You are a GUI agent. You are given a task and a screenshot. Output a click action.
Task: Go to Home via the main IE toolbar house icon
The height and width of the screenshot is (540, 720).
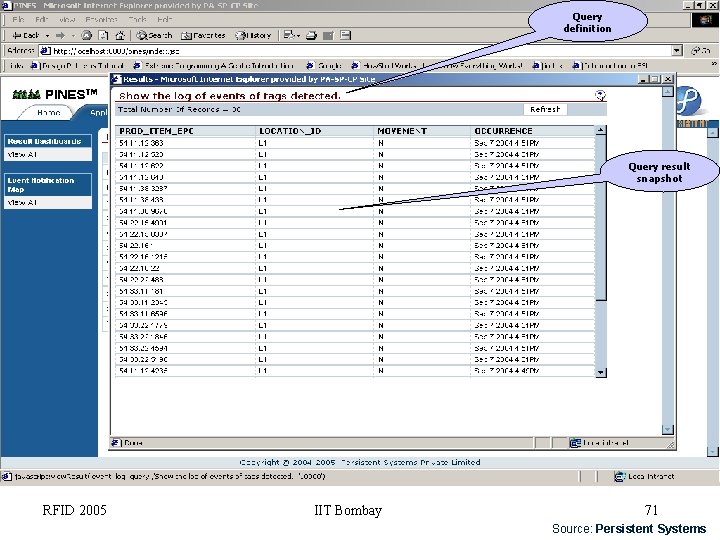120,35
